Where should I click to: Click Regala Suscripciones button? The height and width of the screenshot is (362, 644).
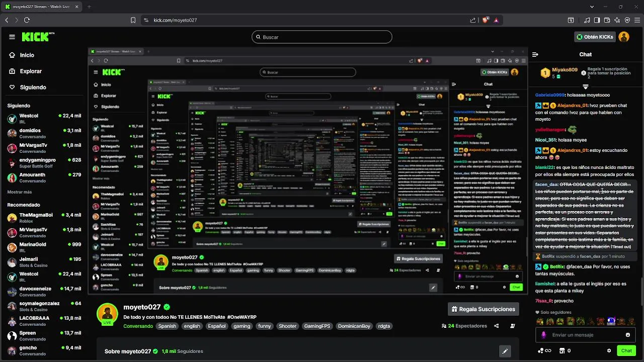(x=484, y=309)
